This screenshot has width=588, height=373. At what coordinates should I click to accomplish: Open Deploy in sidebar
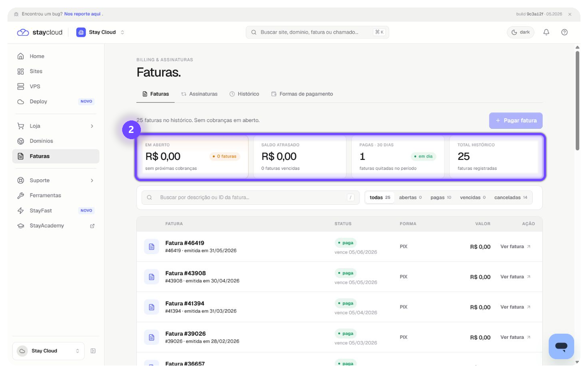pyautogui.click(x=56, y=101)
